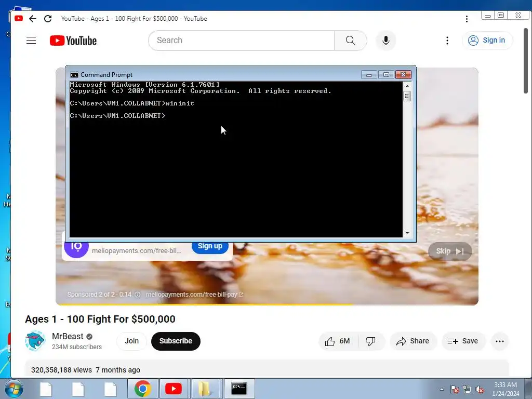Click Join membership button
The width and height of the screenshot is (532, 399).
click(131, 341)
